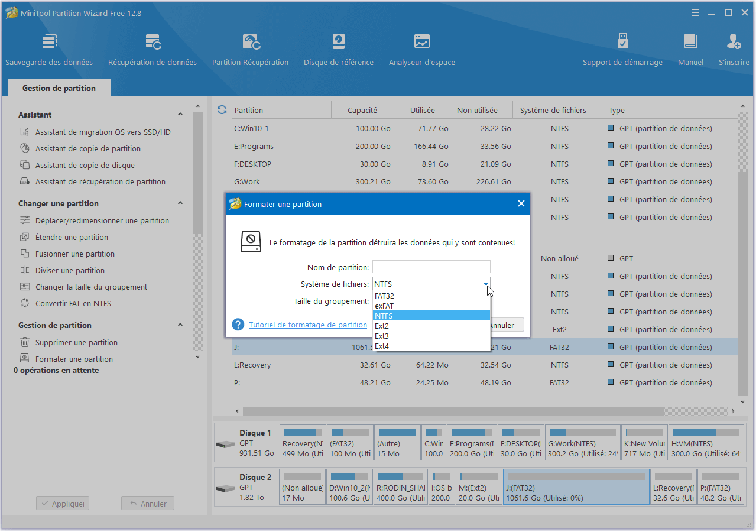
Task: Open the hamburger menu near window controls
Action: click(x=695, y=12)
